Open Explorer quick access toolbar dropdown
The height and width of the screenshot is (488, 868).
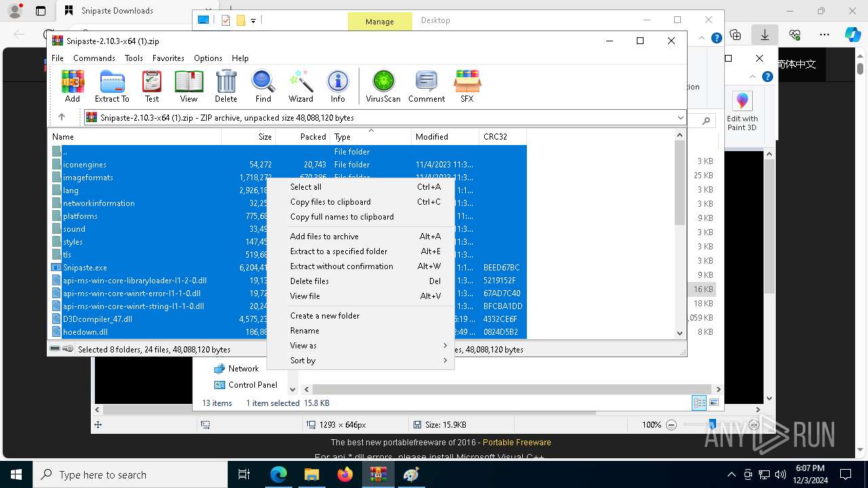pos(253,20)
